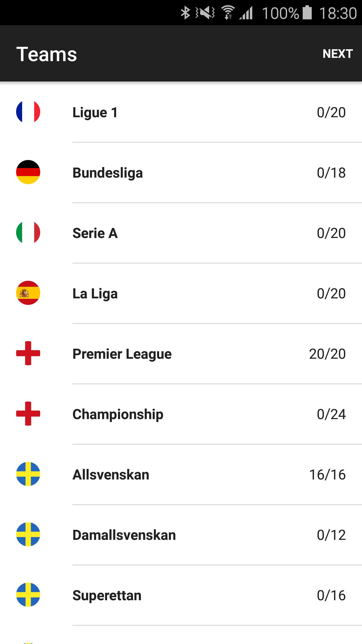Tap the Swedish flag beside Allsvenskan

pyautogui.click(x=28, y=474)
